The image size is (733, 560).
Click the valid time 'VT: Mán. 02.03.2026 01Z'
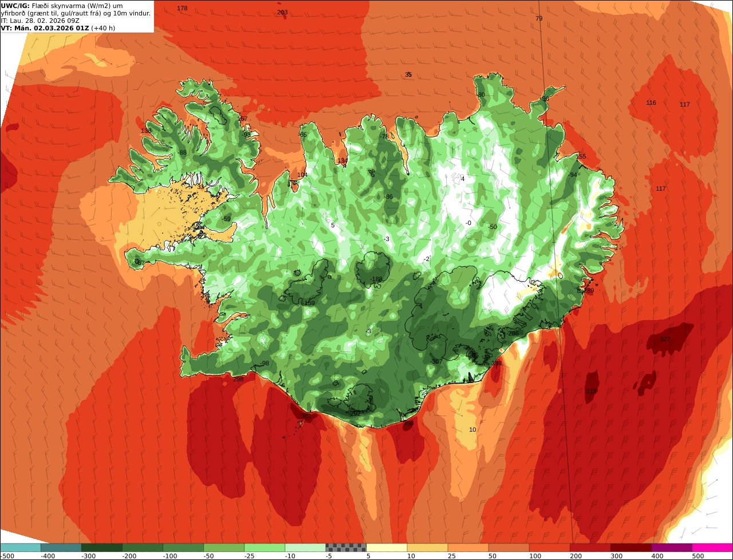(x=45, y=27)
